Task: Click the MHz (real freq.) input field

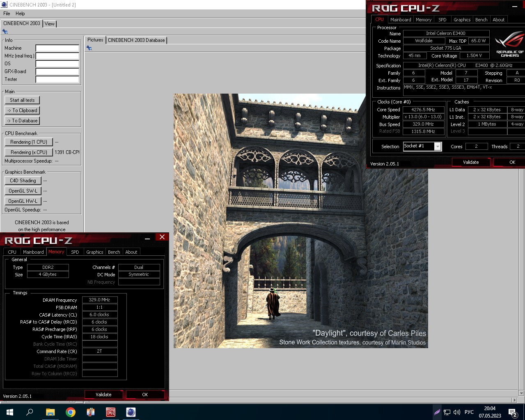Action: [57, 56]
